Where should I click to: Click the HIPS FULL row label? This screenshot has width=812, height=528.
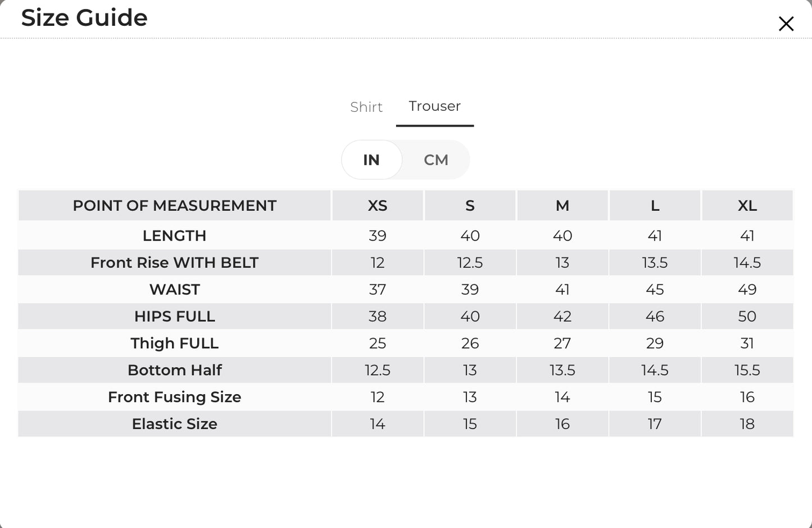(175, 317)
